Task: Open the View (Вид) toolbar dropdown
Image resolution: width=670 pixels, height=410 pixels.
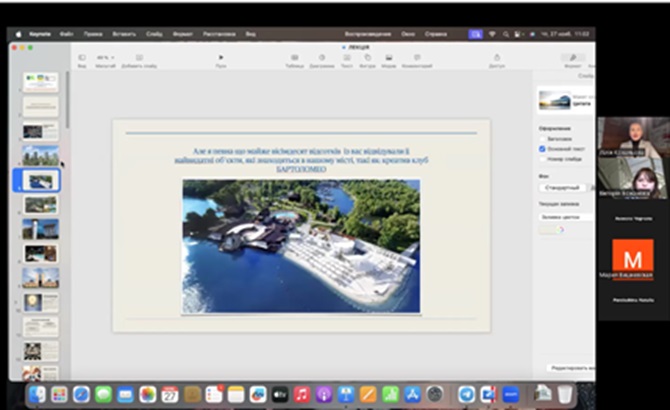Action: click(81, 59)
